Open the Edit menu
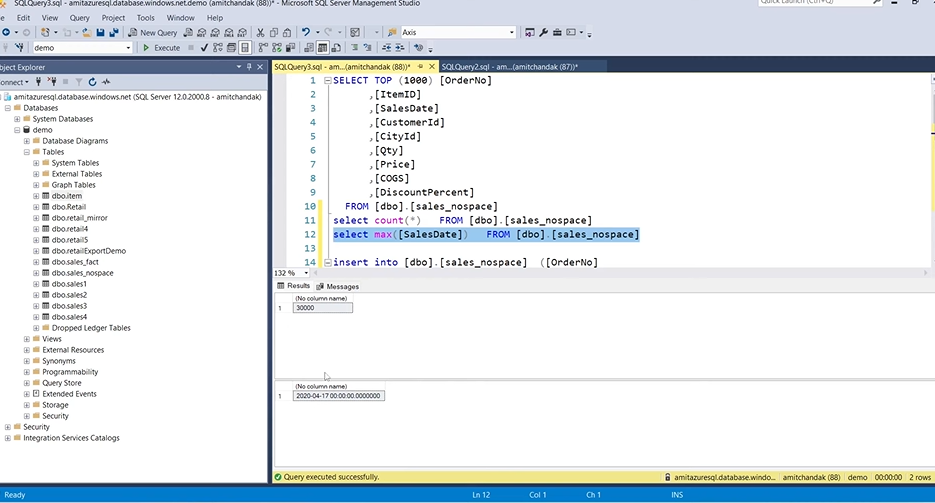Screen dimensions: 935x503 (23, 18)
